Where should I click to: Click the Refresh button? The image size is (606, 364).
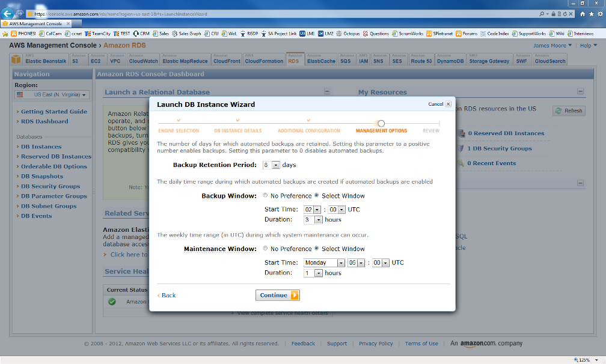(x=569, y=111)
